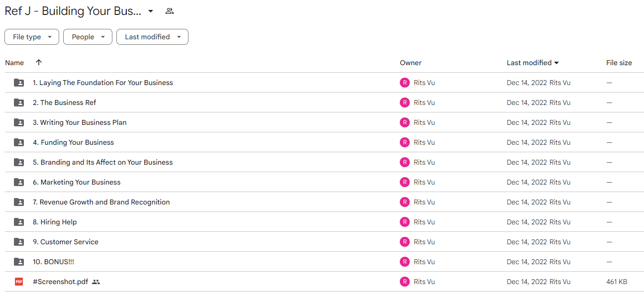Click Rits Vu avatar in Funding Your Business row

405,142
